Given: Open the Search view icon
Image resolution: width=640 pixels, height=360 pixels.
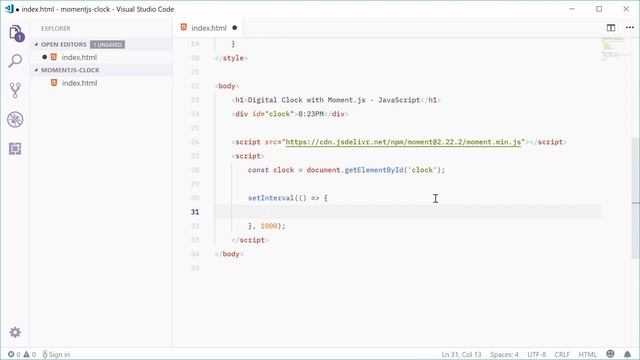Looking at the screenshot, I should pyautogui.click(x=15, y=61).
